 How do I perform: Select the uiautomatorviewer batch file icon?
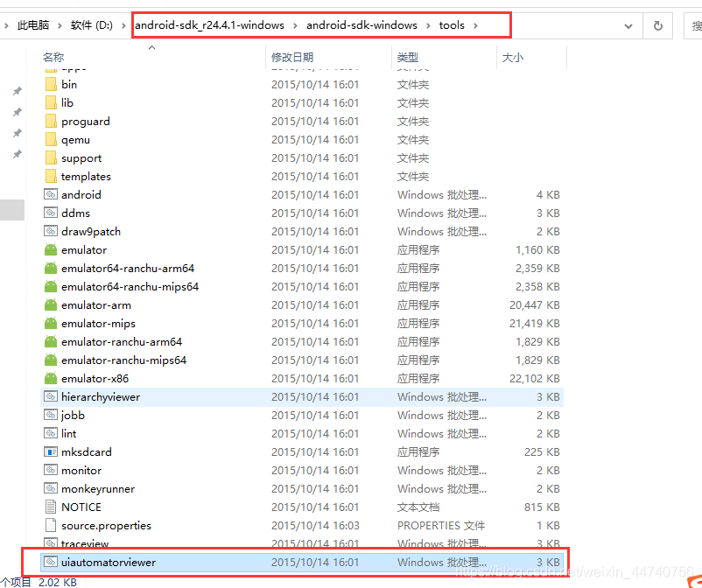pos(51,562)
